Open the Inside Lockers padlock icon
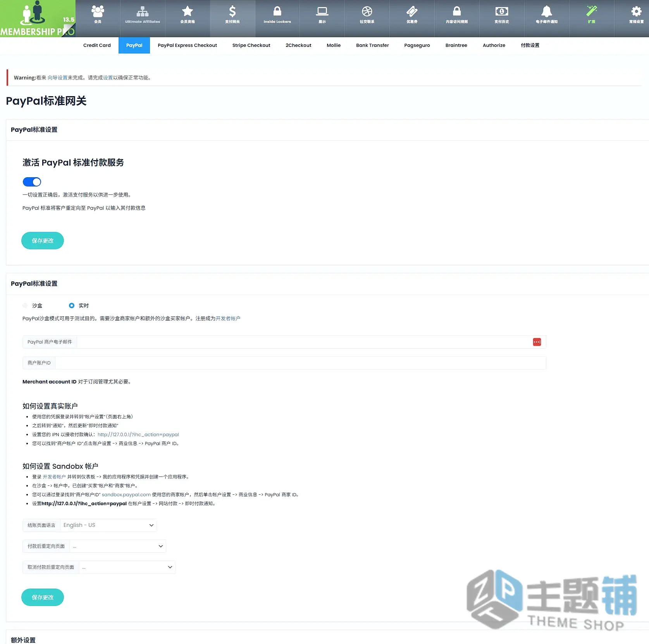Screen dimensions: 649x644 point(277,15)
